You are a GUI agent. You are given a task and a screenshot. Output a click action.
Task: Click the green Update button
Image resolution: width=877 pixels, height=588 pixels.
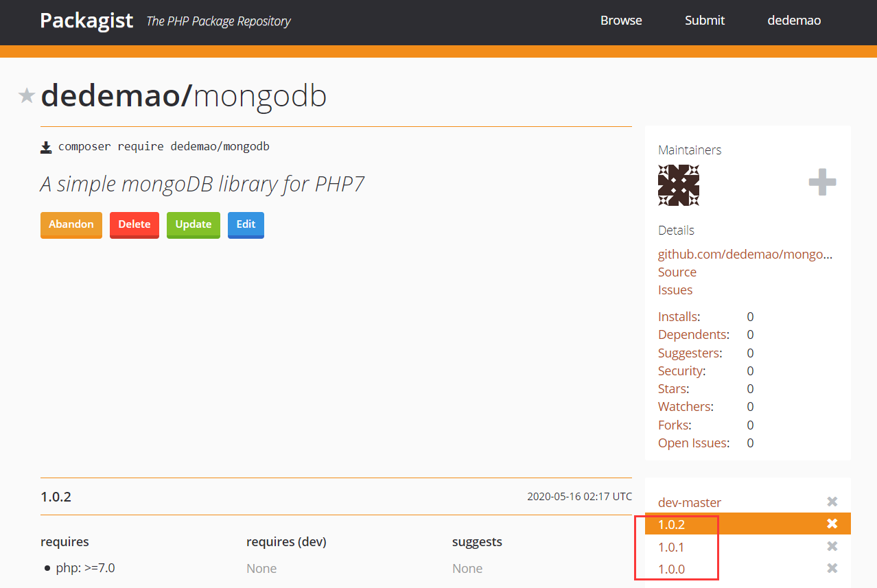point(194,225)
